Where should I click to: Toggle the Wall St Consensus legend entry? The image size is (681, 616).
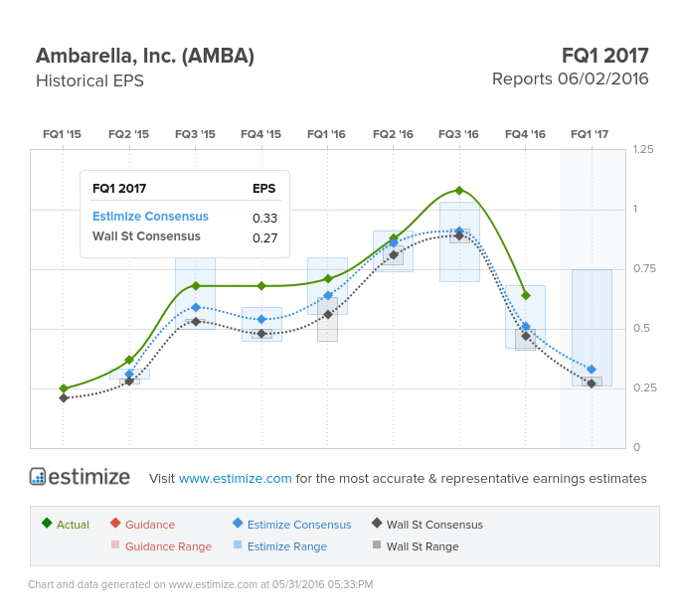[x=427, y=524]
